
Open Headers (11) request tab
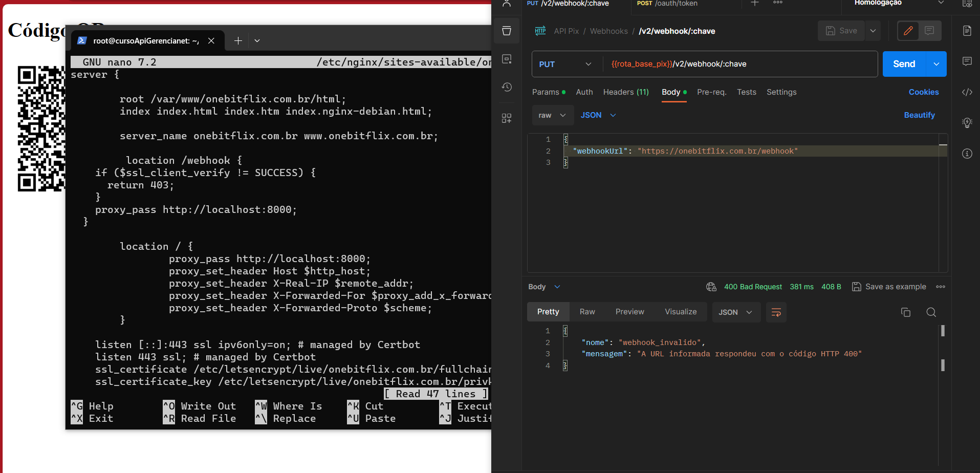(x=626, y=92)
